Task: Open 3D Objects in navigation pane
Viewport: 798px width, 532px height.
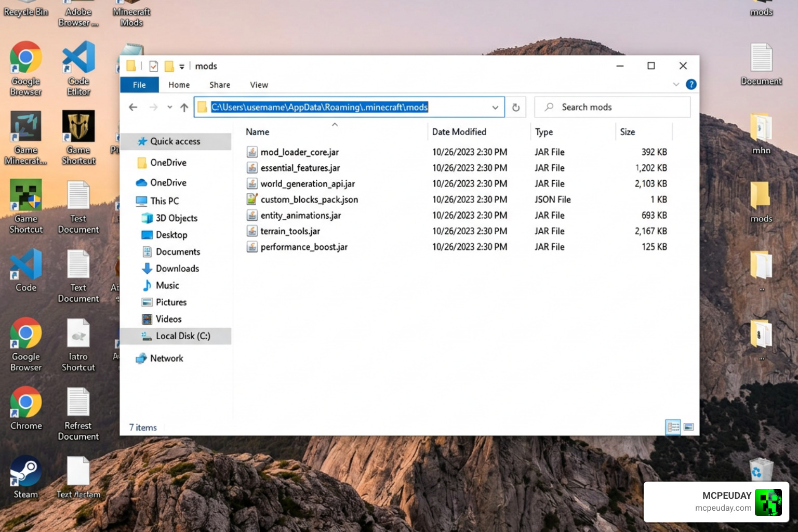Action: [x=176, y=218]
